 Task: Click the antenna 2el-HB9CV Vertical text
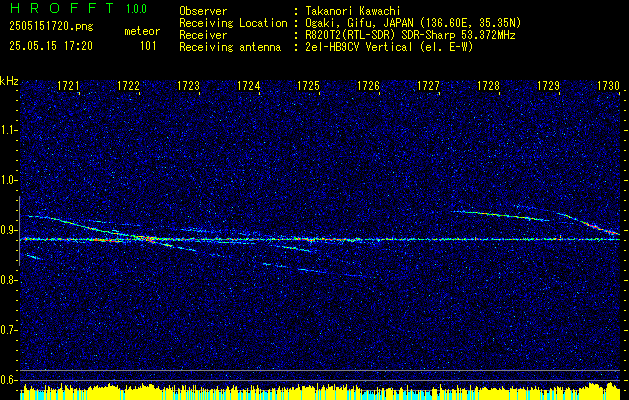coord(389,47)
